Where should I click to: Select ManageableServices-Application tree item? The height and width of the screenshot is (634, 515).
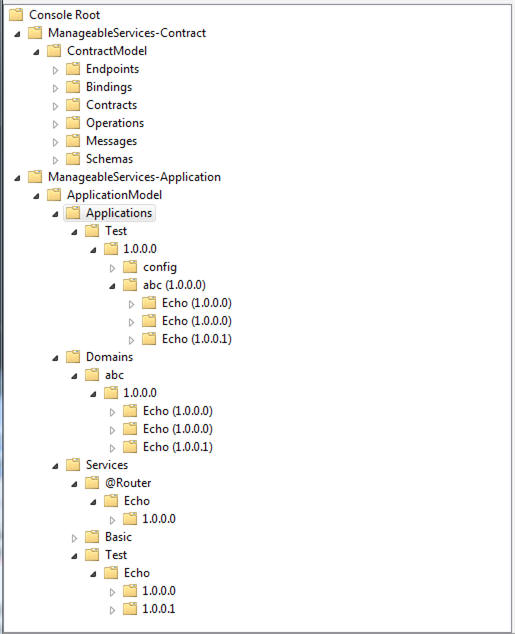click(x=134, y=177)
